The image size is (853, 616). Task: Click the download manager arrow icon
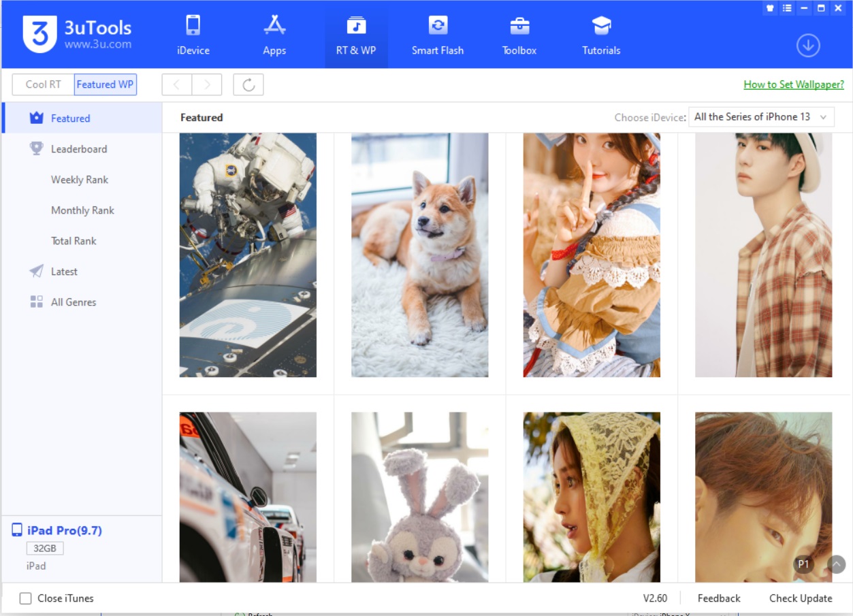tap(808, 46)
